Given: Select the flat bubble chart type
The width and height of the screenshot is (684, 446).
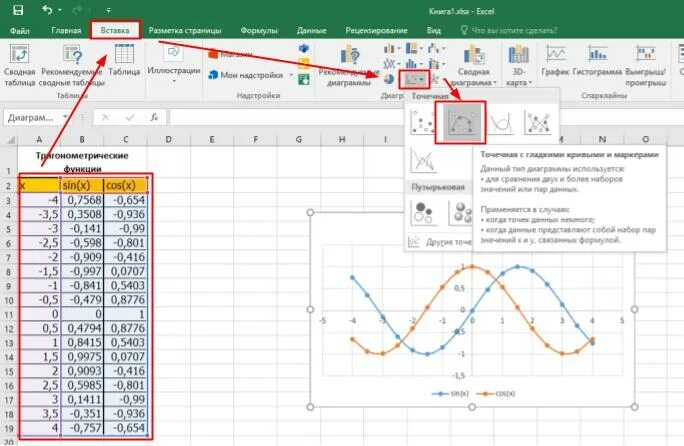Looking at the screenshot, I should (423, 212).
